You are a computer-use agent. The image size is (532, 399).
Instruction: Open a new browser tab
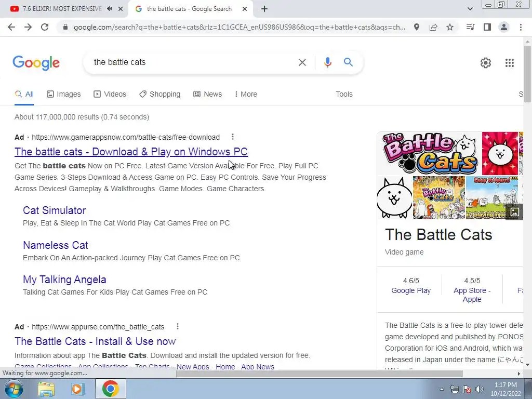(x=264, y=9)
